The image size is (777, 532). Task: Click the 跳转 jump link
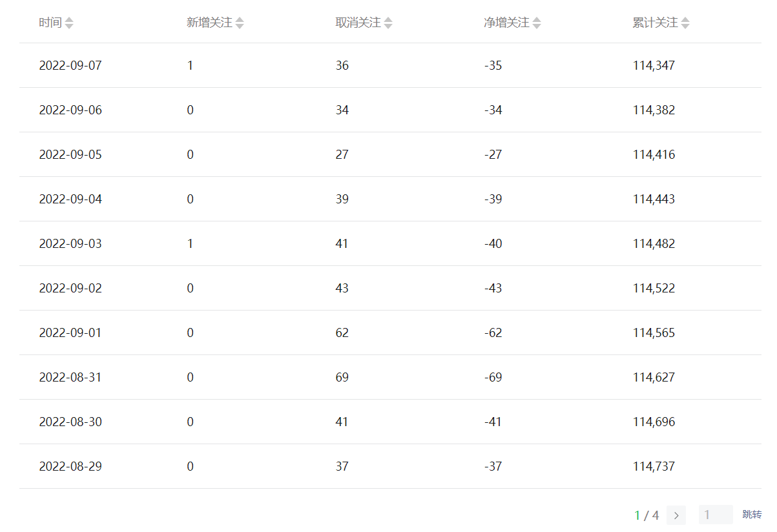(x=752, y=515)
